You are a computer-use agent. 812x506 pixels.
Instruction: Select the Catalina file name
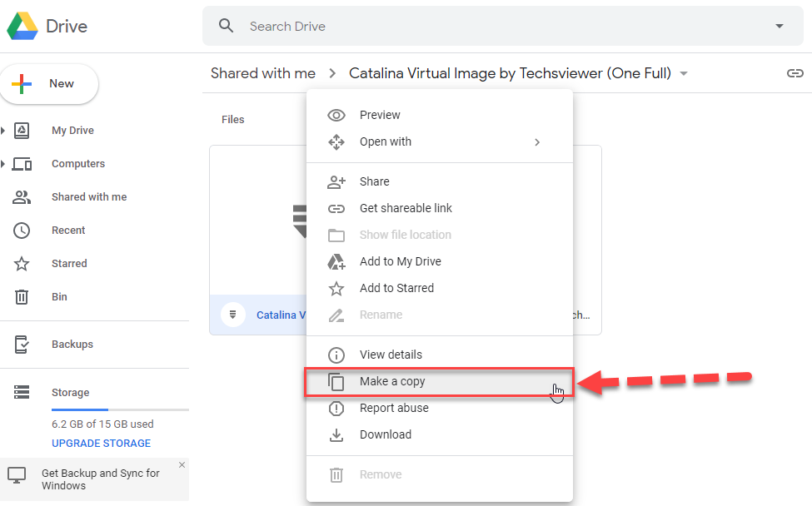(x=281, y=315)
